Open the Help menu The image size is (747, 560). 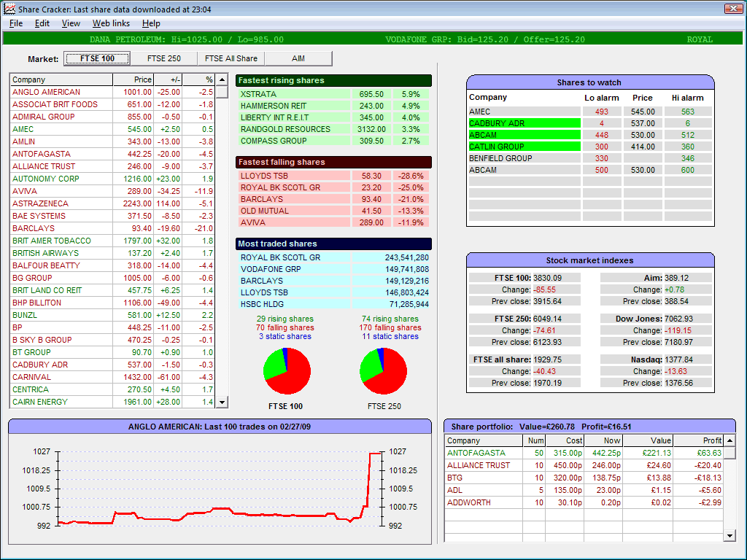(151, 23)
